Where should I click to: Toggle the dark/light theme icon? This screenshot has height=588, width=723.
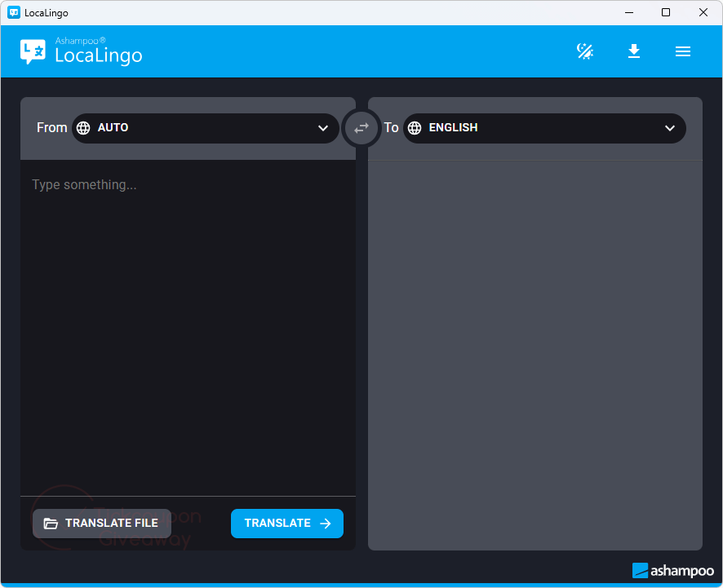pyautogui.click(x=585, y=51)
